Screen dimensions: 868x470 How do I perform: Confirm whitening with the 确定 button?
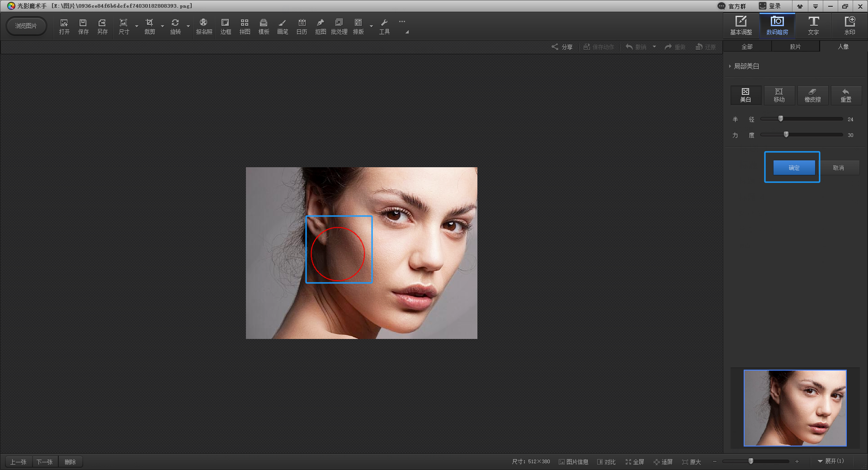[x=794, y=168]
